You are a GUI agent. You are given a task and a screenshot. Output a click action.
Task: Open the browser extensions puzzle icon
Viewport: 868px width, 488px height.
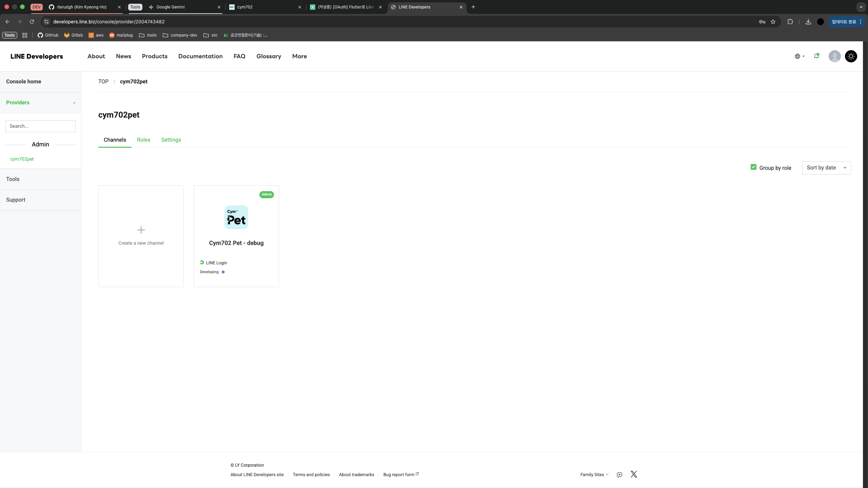pyautogui.click(x=790, y=22)
